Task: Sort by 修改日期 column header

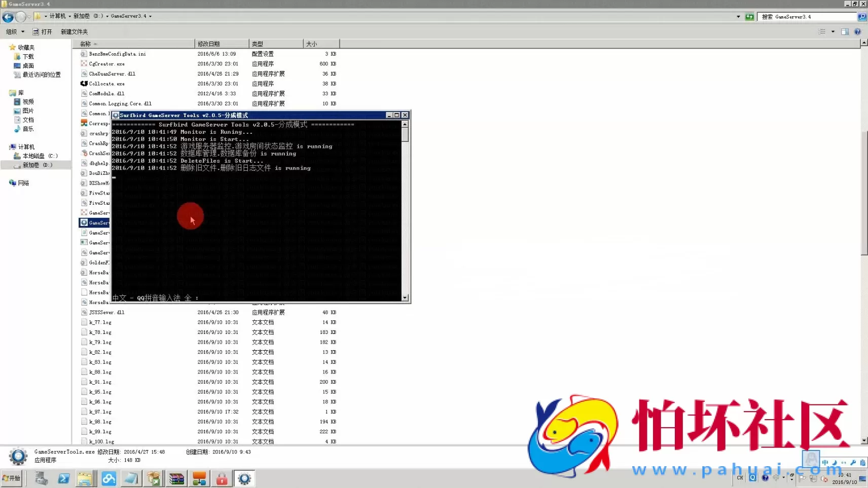Action: click(221, 44)
